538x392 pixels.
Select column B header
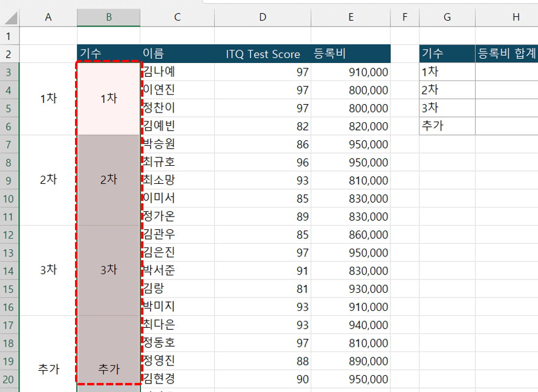click(x=109, y=17)
